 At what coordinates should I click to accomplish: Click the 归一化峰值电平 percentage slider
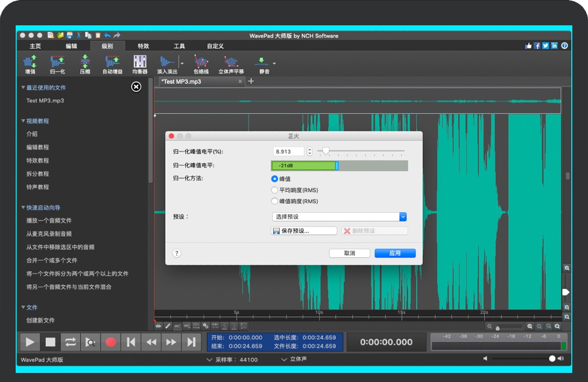pos(362,151)
